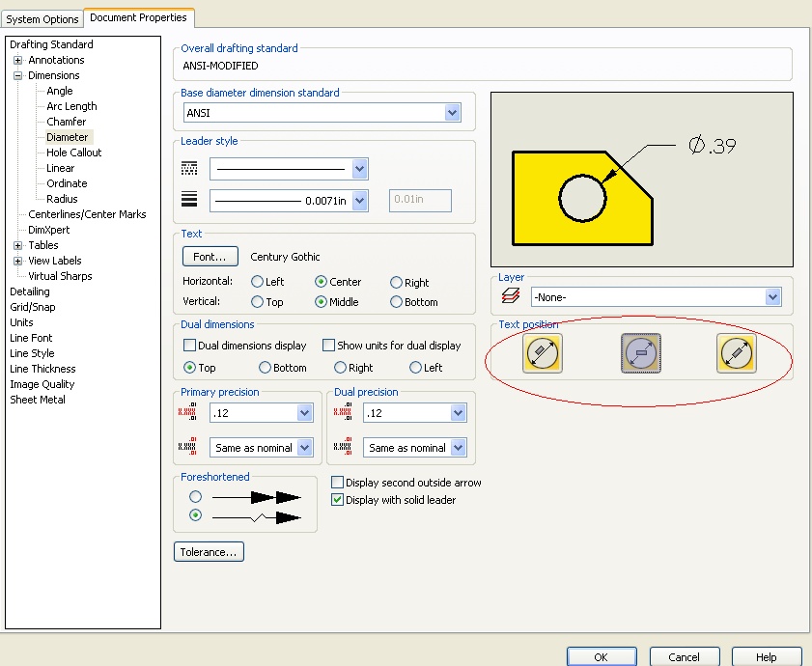The height and width of the screenshot is (666, 812).
Task: Select Linear dimensions item
Action: (61, 168)
